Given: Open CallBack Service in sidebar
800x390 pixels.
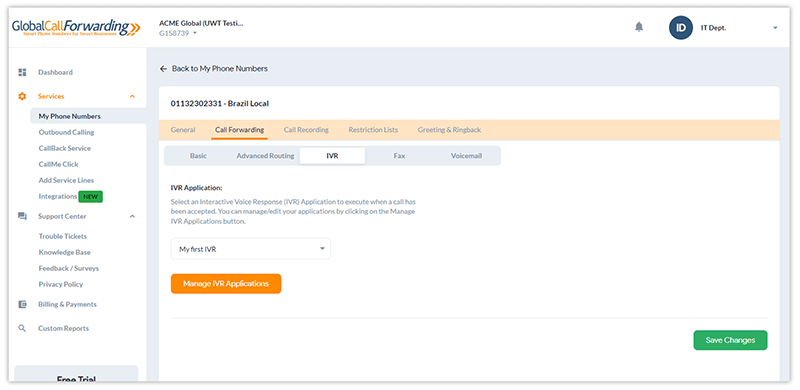Looking at the screenshot, I should 65,148.
